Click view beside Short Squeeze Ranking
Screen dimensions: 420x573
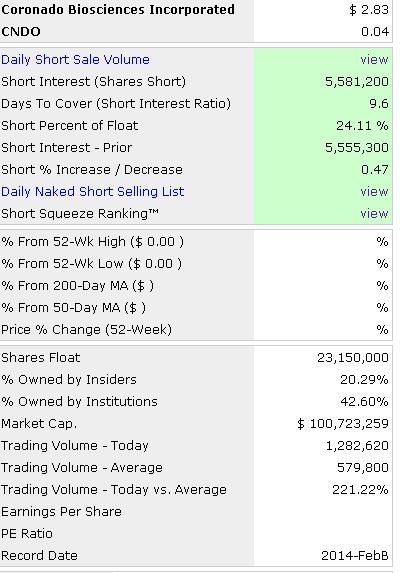click(374, 213)
